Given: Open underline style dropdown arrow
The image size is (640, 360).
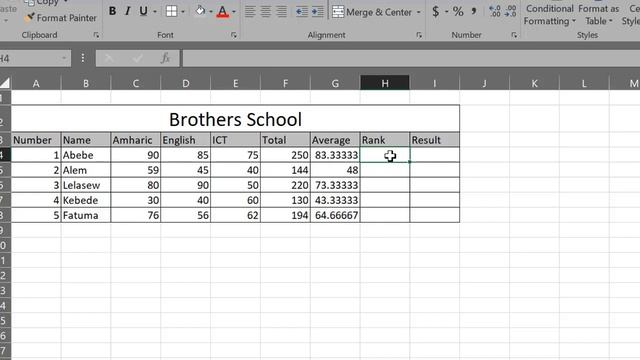Looking at the screenshot, I should click(x=155, y=12).
